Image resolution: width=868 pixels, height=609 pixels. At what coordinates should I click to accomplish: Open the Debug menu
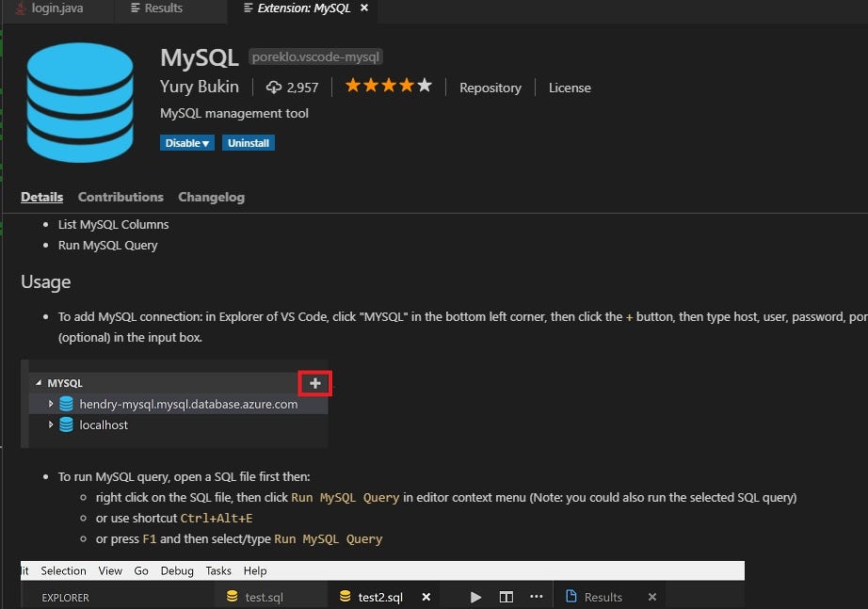177,570
